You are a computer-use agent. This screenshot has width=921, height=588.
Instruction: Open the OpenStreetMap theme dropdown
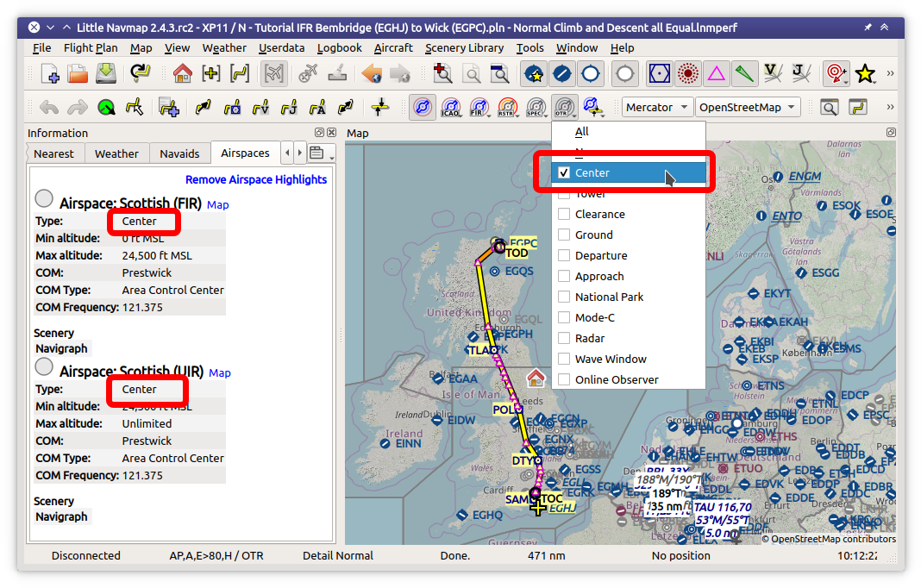pyautogui.click(x=747, y=108)
